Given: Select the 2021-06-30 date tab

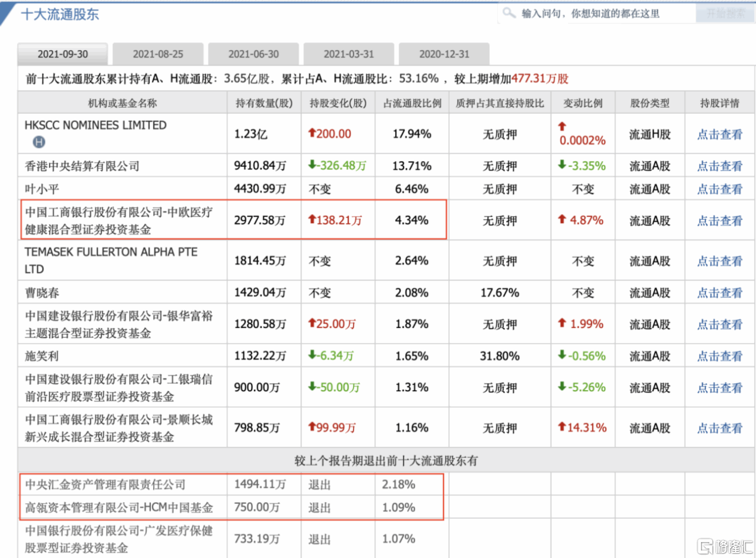Looking at the screenshot, I should pyautogui.click(x=253, y=54).
